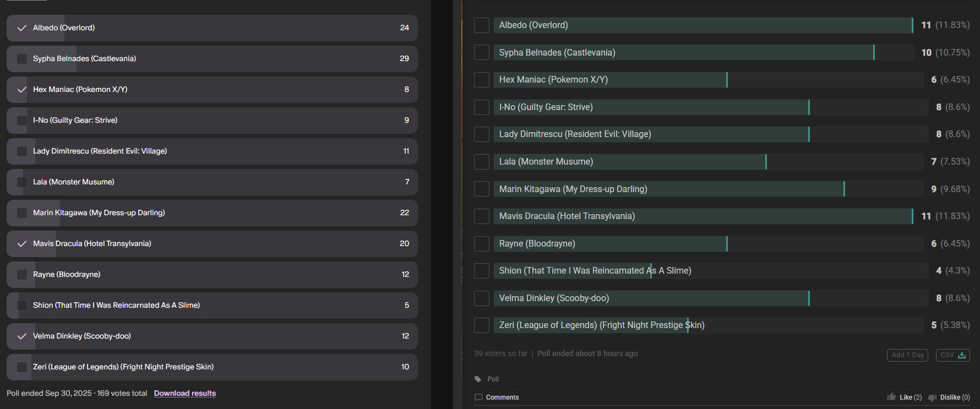Click Zeri percentage 5 (5.38%)
Screen dimensions: 980x409
[950, 325]
